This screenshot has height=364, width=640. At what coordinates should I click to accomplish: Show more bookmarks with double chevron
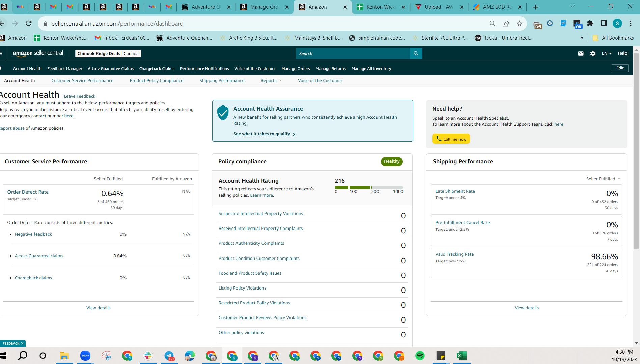coord(582,38)
